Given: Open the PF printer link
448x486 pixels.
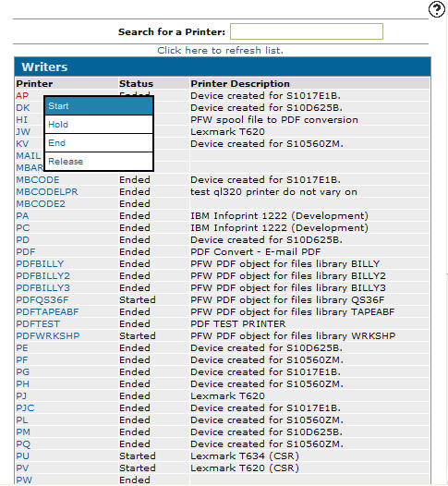Looking at the screenshot, I should [22, 360].
